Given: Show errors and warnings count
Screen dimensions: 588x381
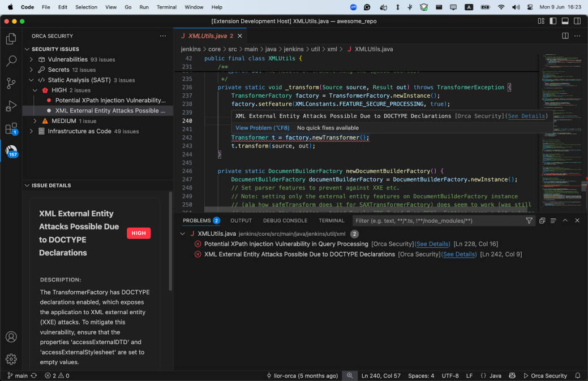Looking at the screenshot, I should click(57, 375).
